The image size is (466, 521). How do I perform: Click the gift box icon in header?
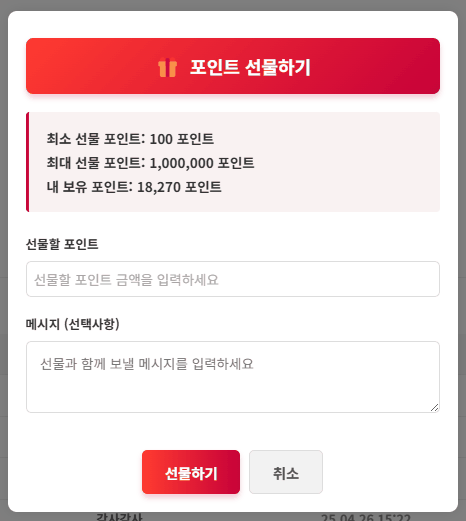[x=167, y=67]
